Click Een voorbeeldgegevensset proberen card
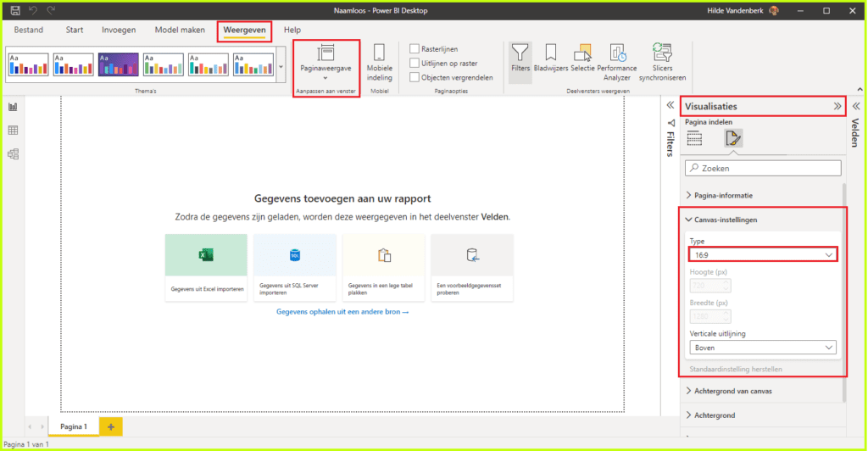868x451 pixels. tap(472, 268)
